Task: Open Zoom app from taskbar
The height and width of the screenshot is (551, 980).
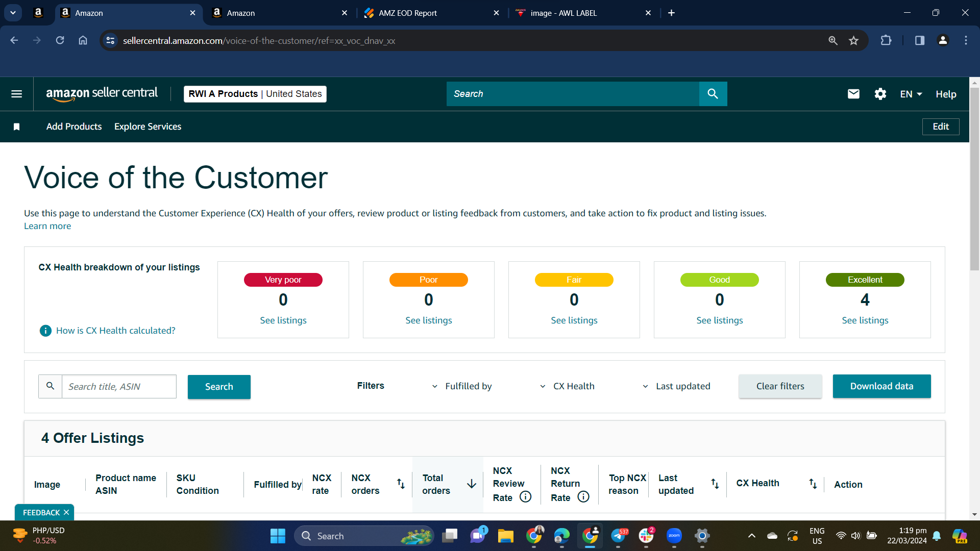Action: (674, 536)
